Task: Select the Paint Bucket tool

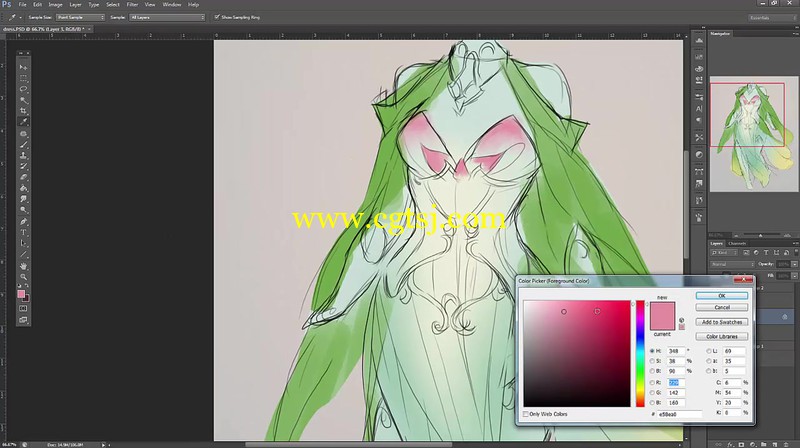Action: (23, 188)
